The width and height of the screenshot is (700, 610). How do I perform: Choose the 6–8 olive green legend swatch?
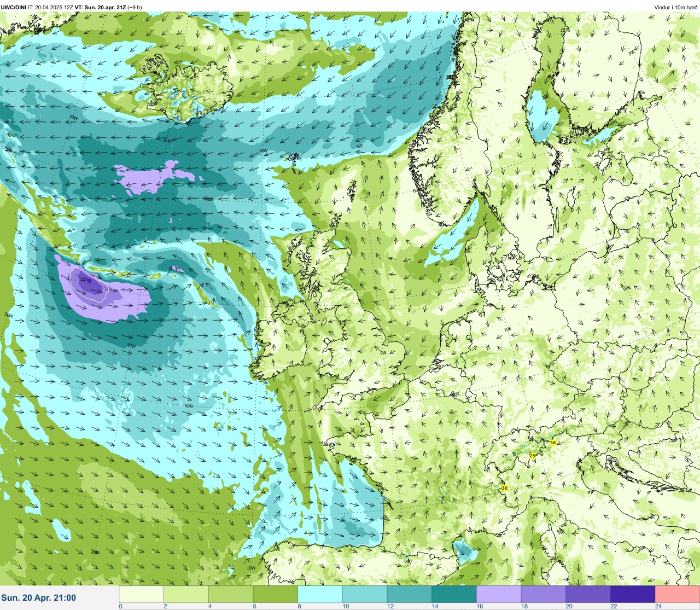tap(276, 594)
